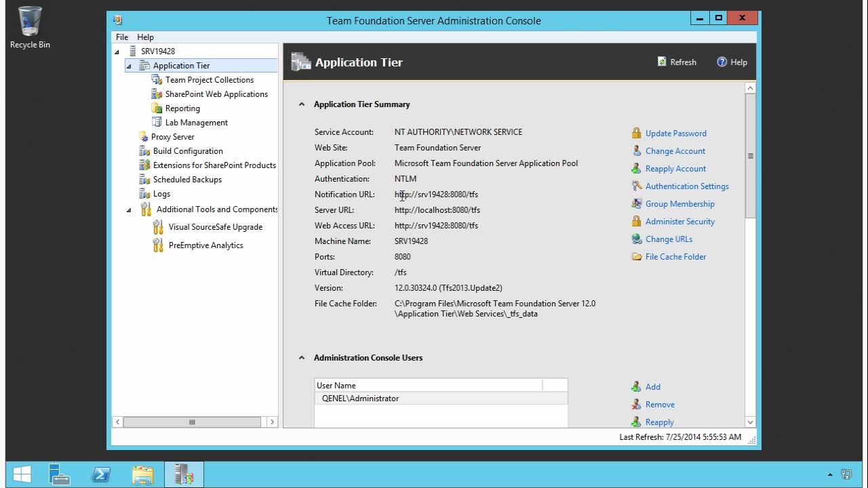Screen dimensions: 868x488
Task: Collapse the SRV19428 server tree node
Action: tap(117, 52)
